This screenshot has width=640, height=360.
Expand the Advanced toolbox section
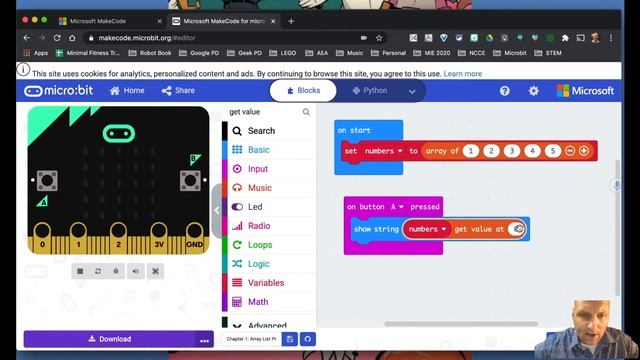click(268, 324)
